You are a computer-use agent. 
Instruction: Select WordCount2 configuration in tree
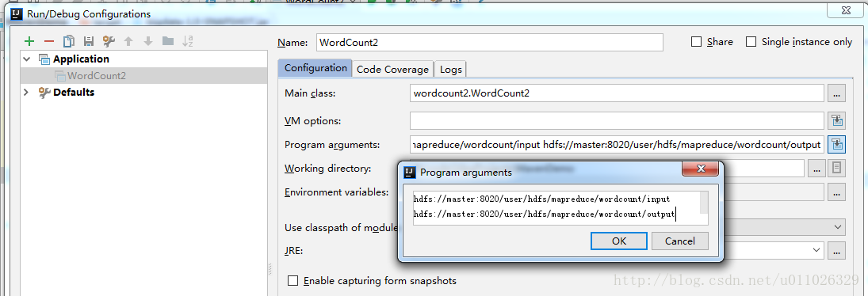tap(97, 76)
